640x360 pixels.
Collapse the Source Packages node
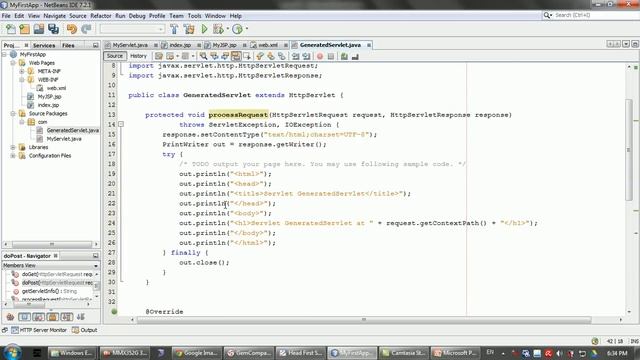13,113
